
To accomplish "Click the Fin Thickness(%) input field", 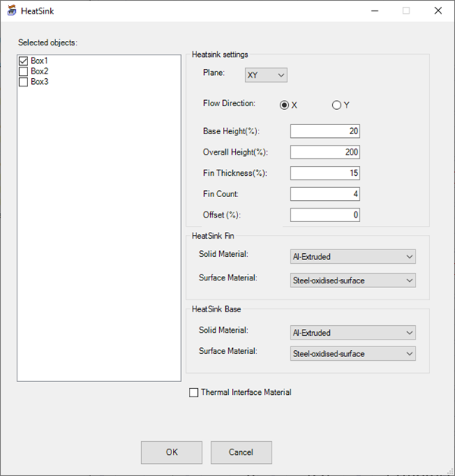I will 325,173.
